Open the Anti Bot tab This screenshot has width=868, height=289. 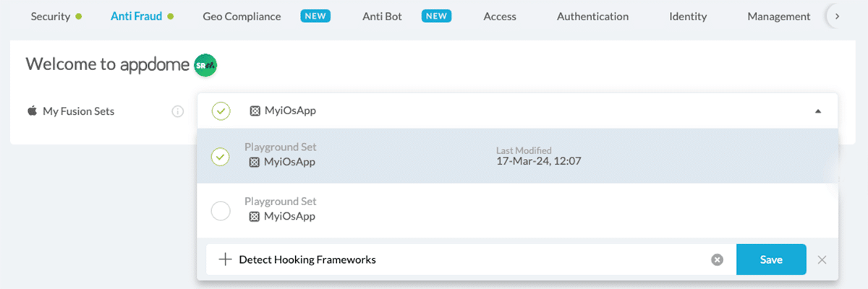[x=382, y=16]
